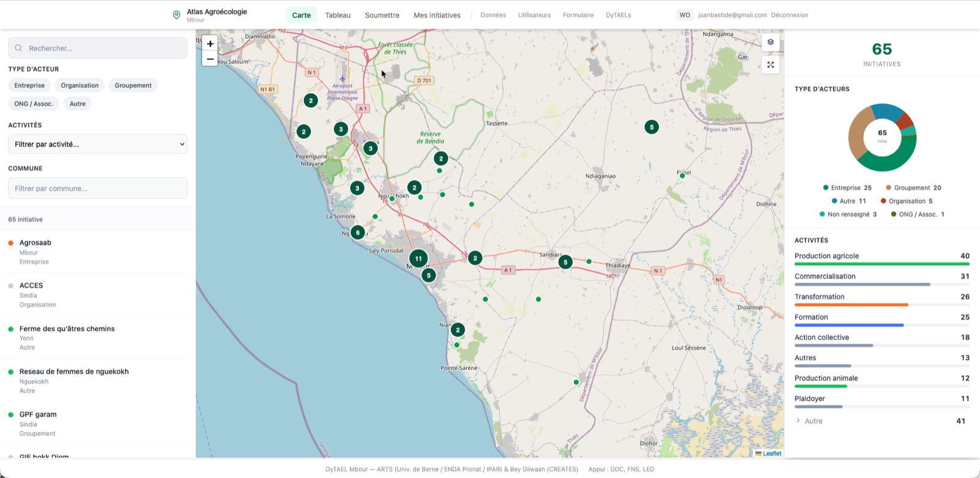Click the joanbastide@gmail.com account text
The width and height of the screenshot is (980, 478).
(x=732, y=15)
